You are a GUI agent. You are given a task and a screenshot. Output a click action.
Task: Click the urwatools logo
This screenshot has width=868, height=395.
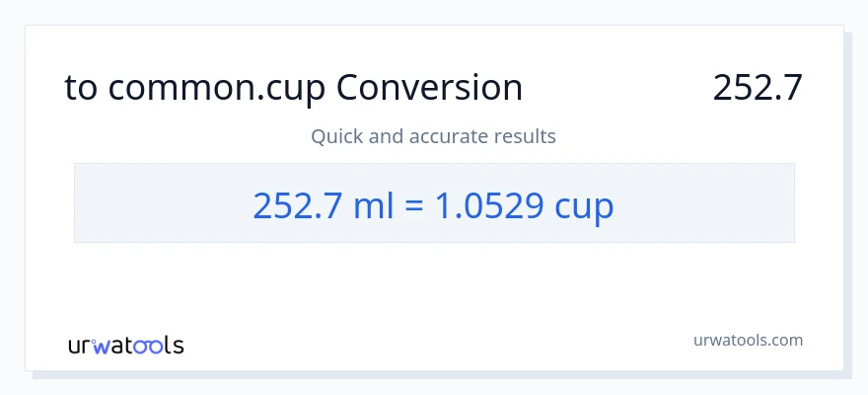coord(125,345)
